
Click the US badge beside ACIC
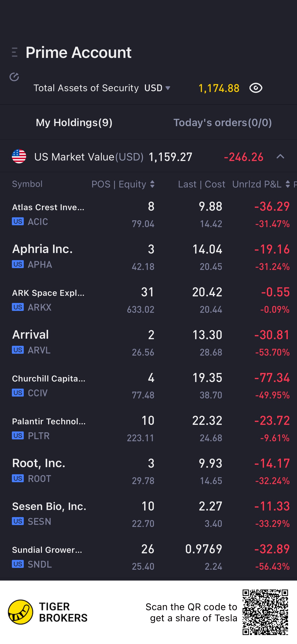coord(18,222)
